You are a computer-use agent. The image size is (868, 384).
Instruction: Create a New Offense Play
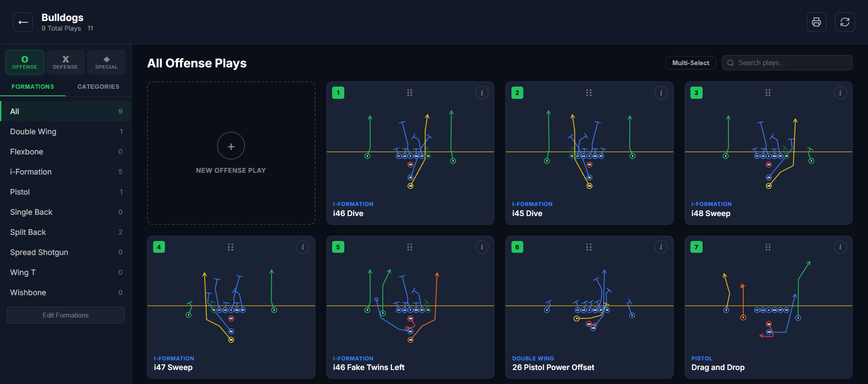pyautogui.click(x=231, y=153)
